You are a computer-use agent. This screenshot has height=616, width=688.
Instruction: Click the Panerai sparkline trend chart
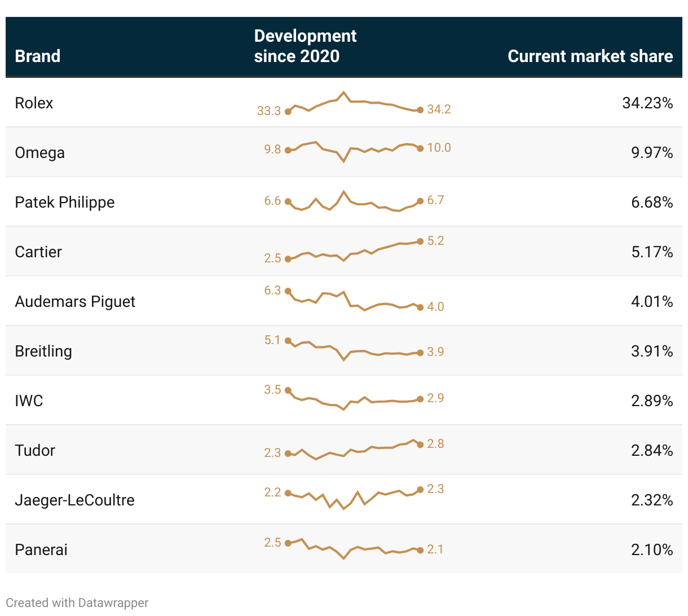[354, 548]
